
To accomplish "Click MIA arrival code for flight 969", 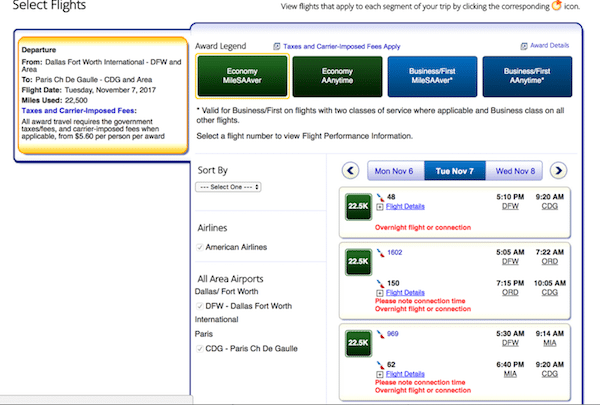I will click(x=549, y=343).
